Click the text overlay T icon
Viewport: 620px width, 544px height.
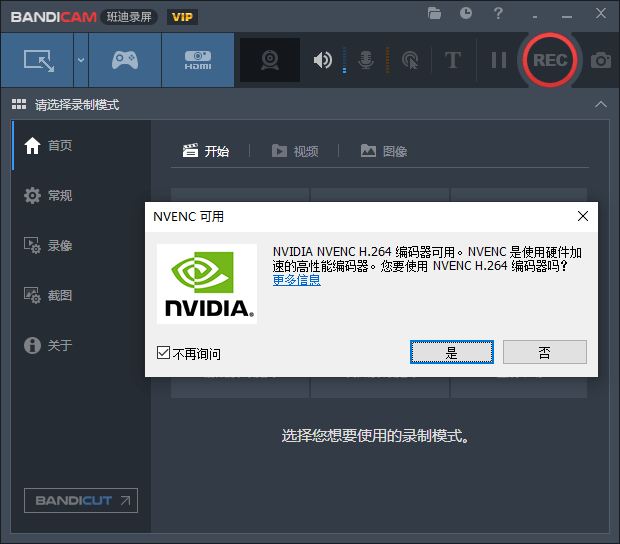(453, 60)
